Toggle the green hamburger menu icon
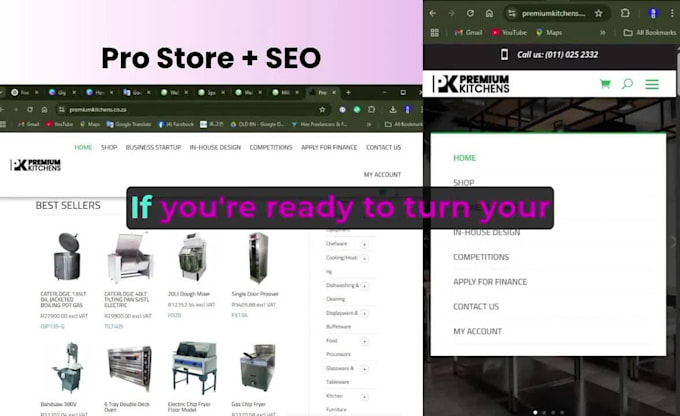The height and width of the screenshot is (416, 680). coord(652,84)
